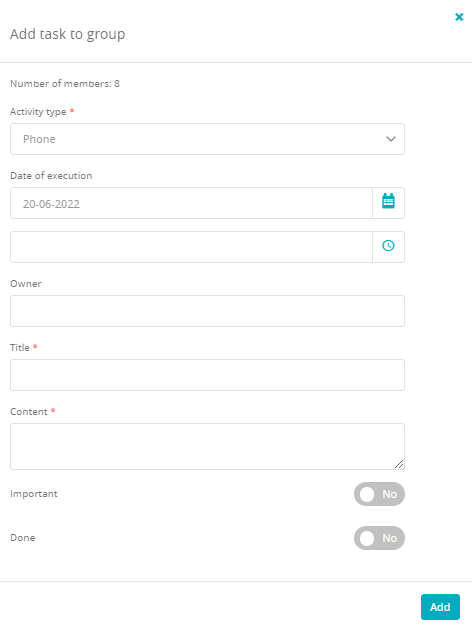Expand the Activity type chevron arrow
Screen dimensions: 472x629
[x=391, y=139]
